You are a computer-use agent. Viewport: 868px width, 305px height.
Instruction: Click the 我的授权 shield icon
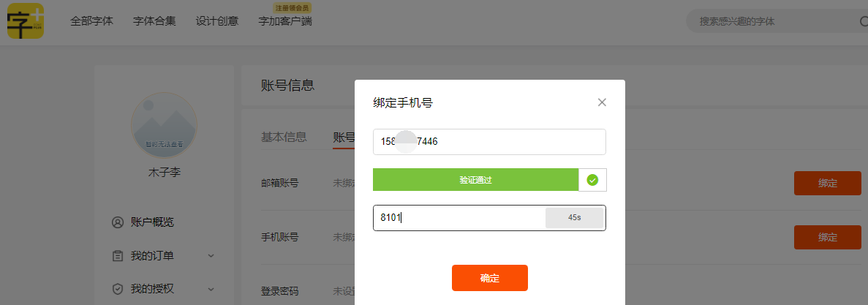pos(117,289)
